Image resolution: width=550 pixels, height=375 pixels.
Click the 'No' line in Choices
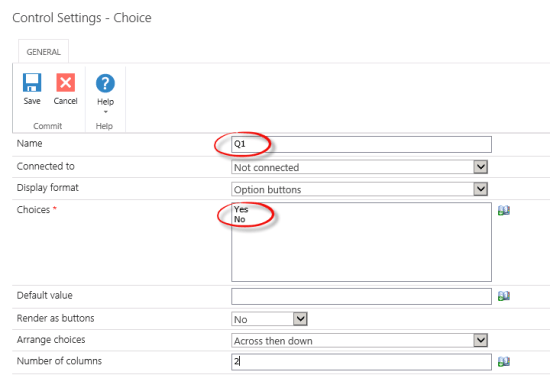(x=240, y=219)
